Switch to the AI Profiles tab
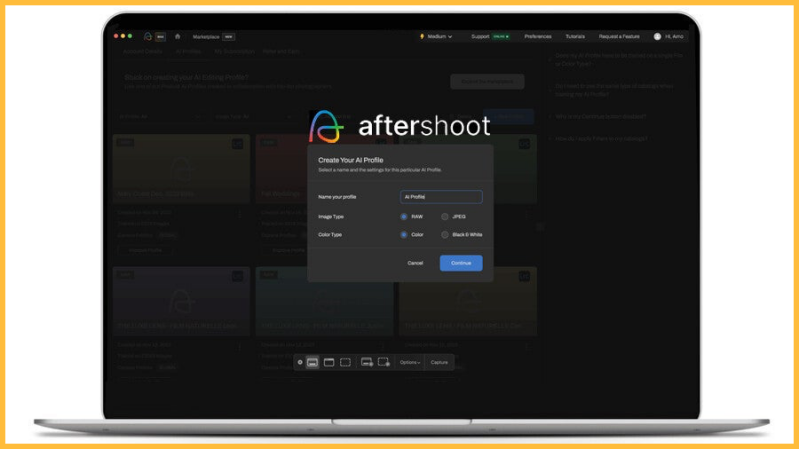 (188, 51)
